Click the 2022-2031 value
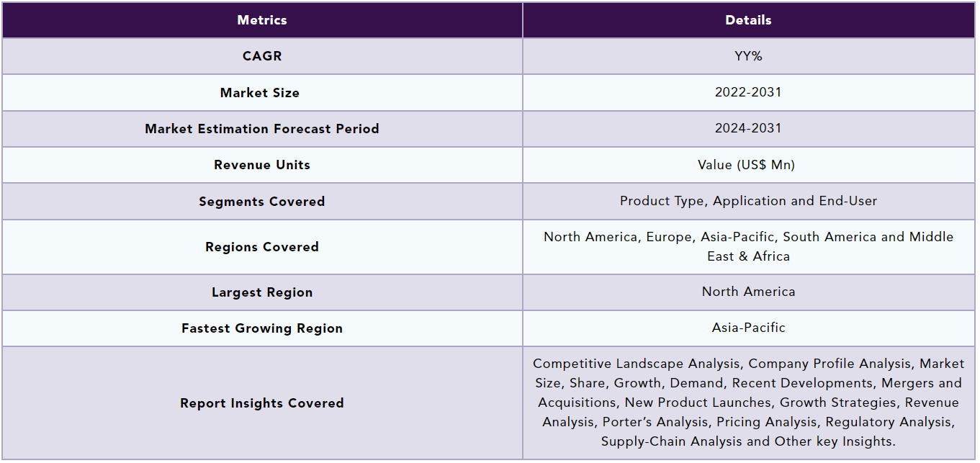This screenshot has width=980, height=463. click(748, 92)
